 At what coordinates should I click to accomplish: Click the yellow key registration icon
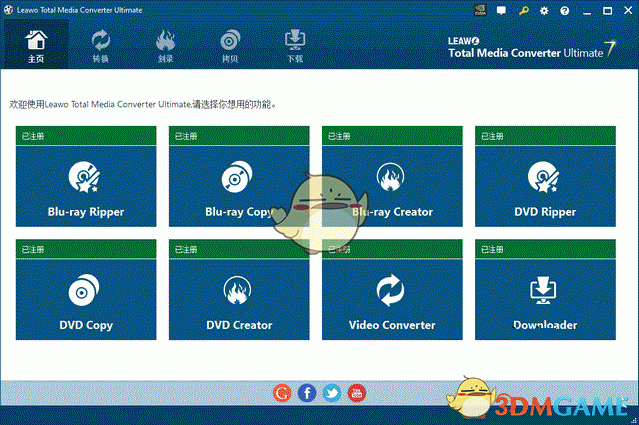coord(522,9)
